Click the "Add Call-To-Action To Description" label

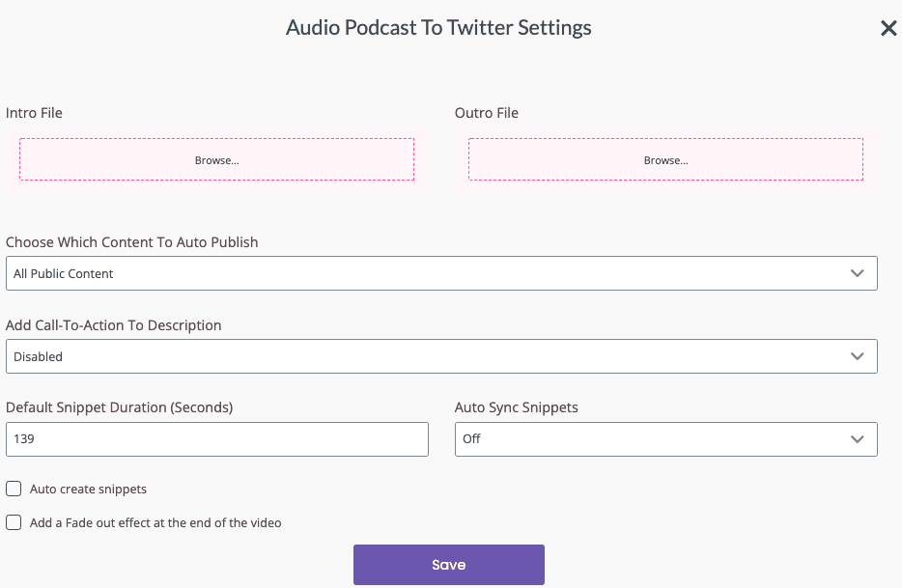tap(113, 325)
